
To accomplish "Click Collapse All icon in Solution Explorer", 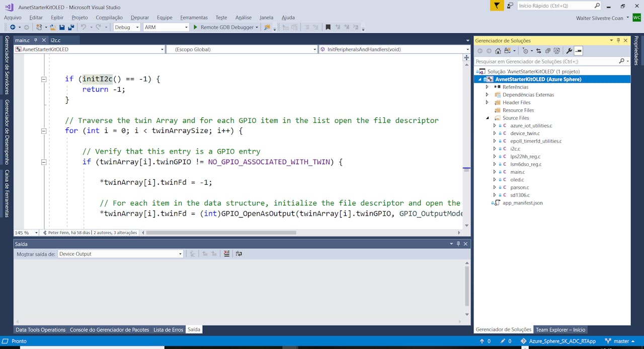I will (548, 51).
